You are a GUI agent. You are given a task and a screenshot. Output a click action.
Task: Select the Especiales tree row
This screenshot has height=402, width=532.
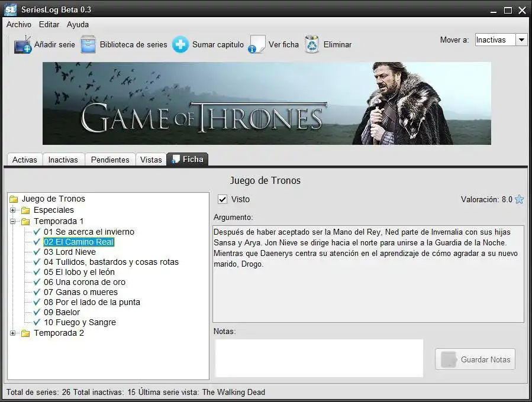54,210
